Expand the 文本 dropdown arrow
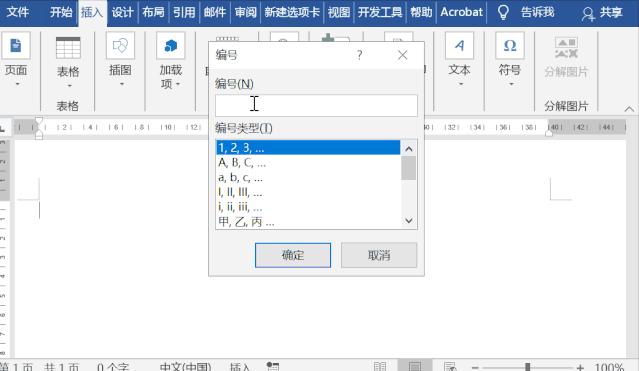Image resolution: width=639 pixels, height=371 pixels. [x=461, y=84]
